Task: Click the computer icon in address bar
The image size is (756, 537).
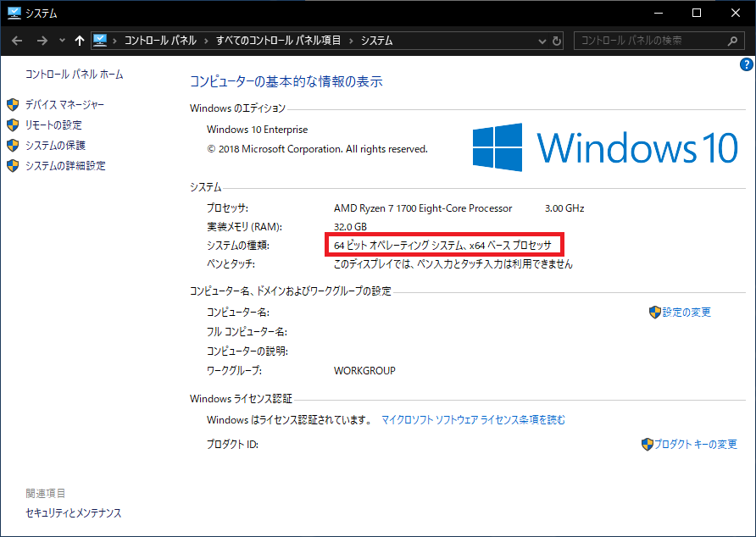Action: coord(100,41)
